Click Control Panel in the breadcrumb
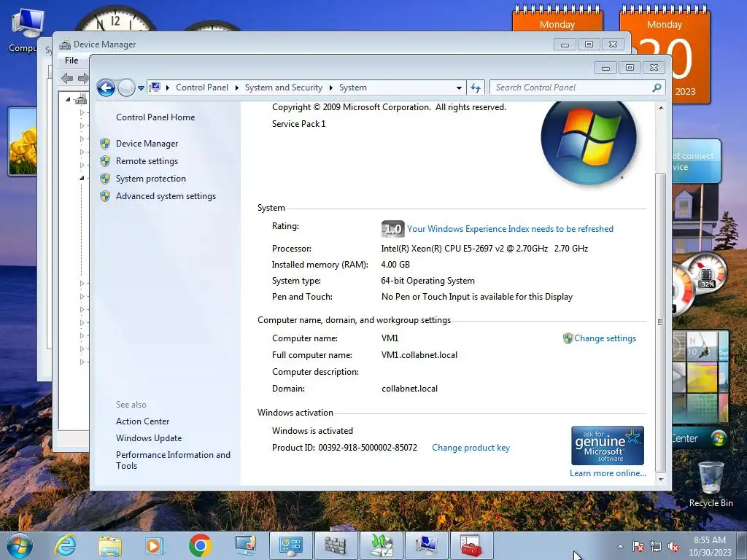747x560 pixels. pos(202,87)
